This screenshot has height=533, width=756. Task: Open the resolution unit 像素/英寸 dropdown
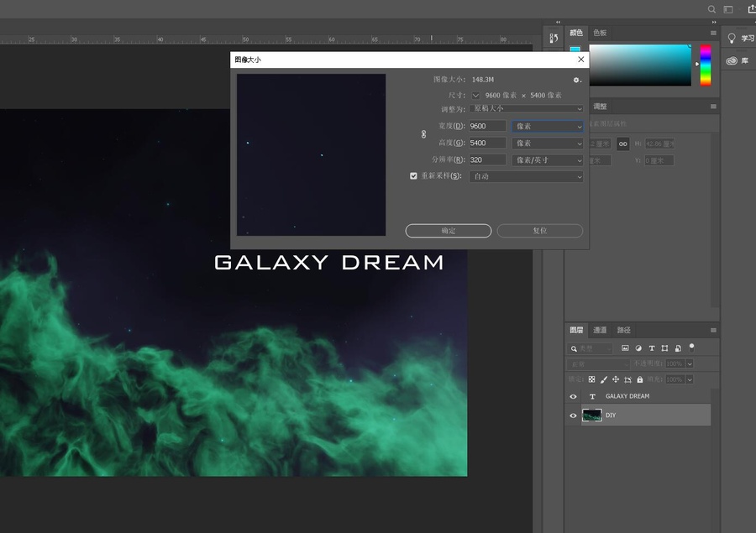[x=548, y=160]
